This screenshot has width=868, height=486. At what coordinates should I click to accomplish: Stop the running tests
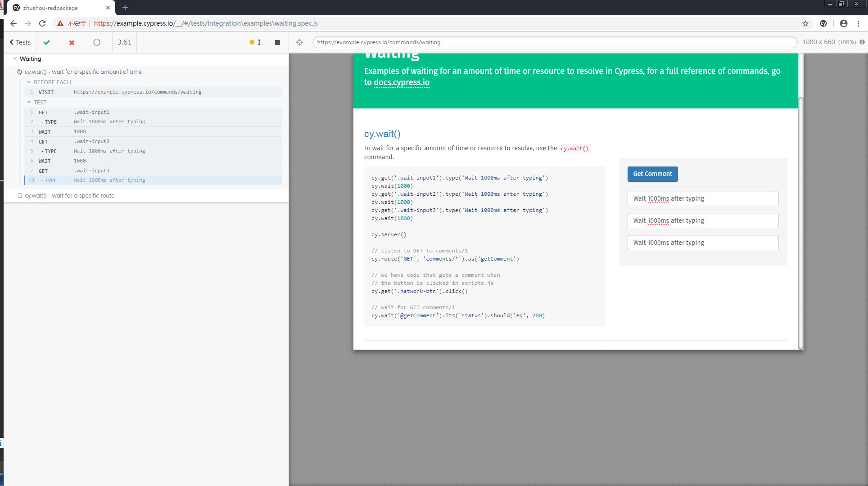tap(277, 42)
